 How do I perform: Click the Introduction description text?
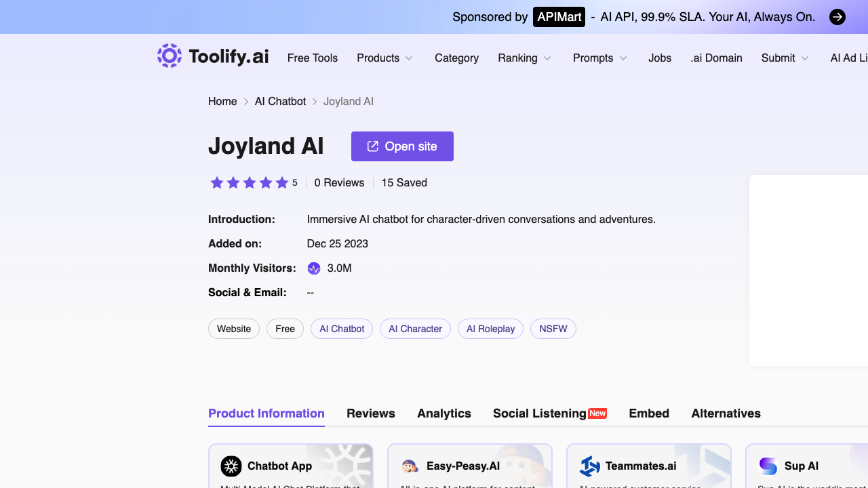[481, 220]
